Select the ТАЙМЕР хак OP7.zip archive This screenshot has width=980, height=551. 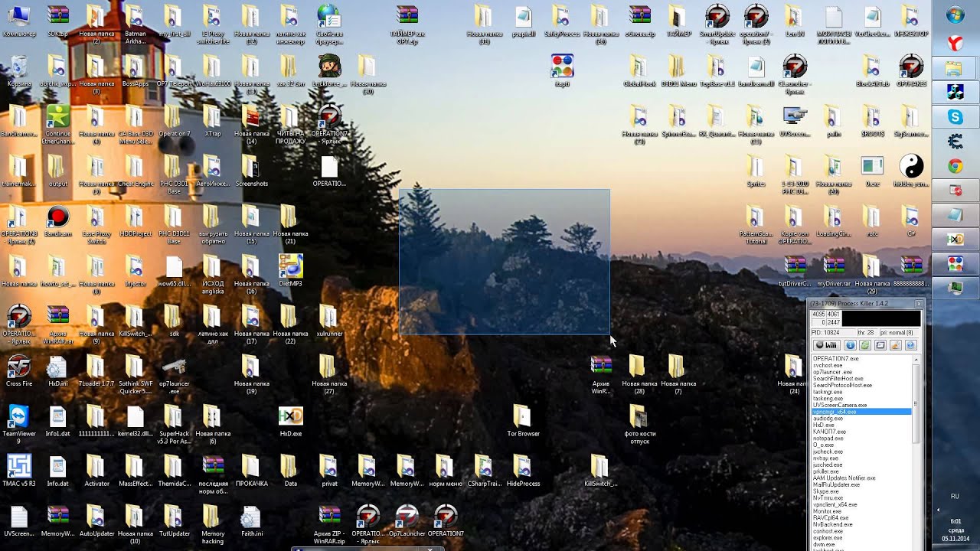[x=407, y=24]
